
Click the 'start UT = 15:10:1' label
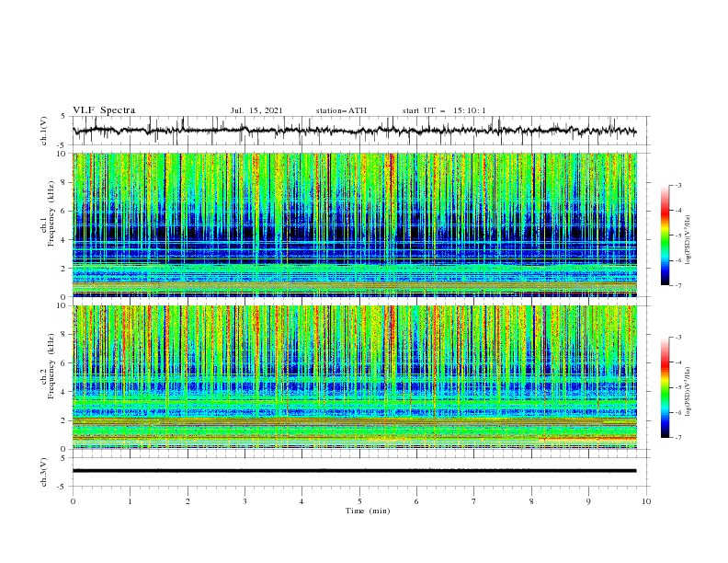click(444, 110)
